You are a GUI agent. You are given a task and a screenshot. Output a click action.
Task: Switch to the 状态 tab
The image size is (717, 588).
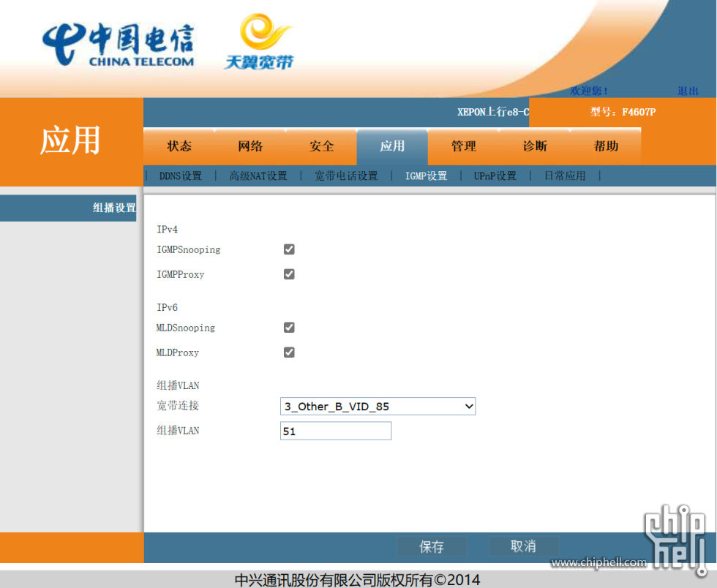[x=179, y=146]
